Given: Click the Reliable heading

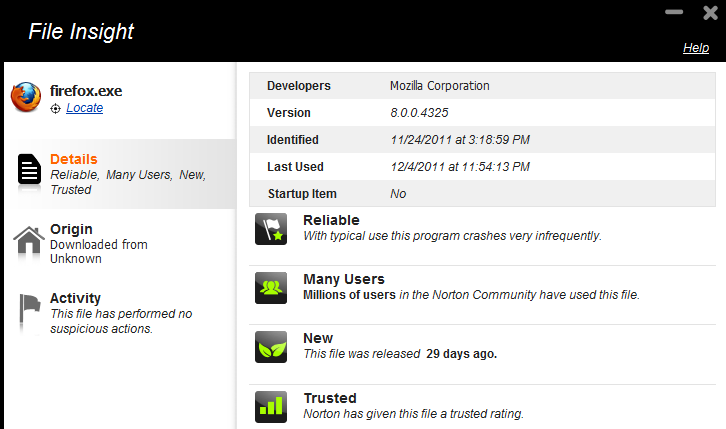Looking at the screenshot, I should pos(331,220).
